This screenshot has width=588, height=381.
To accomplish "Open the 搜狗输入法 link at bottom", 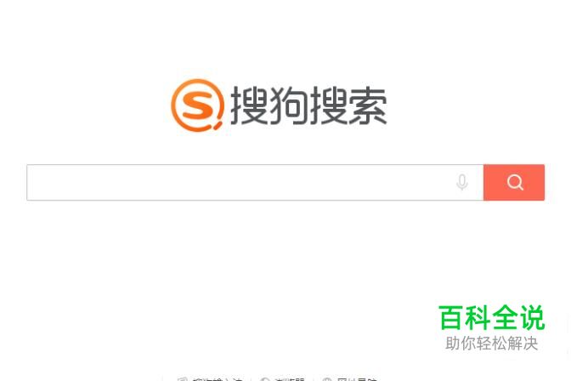I will [217, 379].
